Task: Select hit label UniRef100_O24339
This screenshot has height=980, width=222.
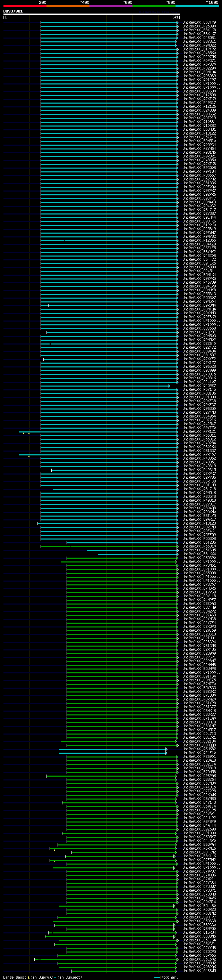Action: (x=199, y=110)
